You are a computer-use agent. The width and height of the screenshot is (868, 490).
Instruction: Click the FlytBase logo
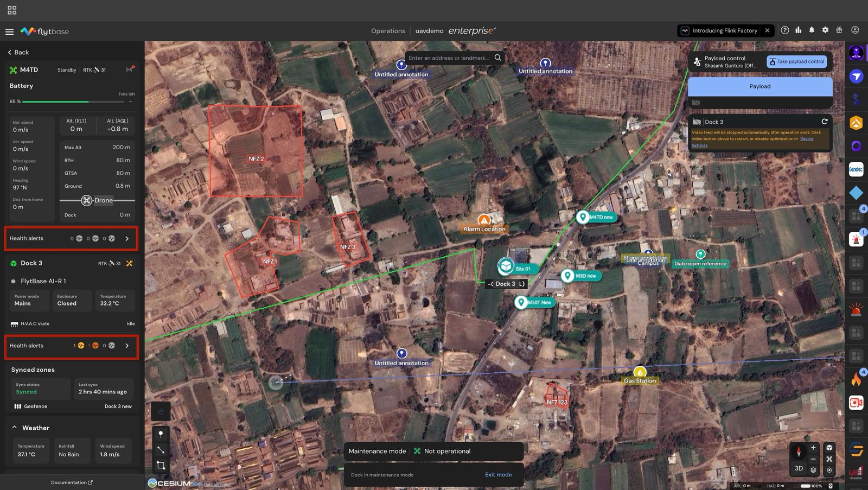(44, 31)
